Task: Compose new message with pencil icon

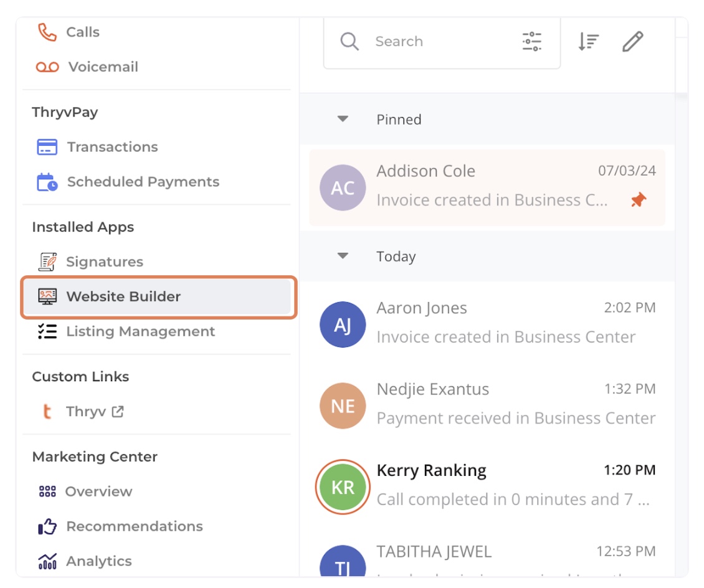Action: click(632, 41)
